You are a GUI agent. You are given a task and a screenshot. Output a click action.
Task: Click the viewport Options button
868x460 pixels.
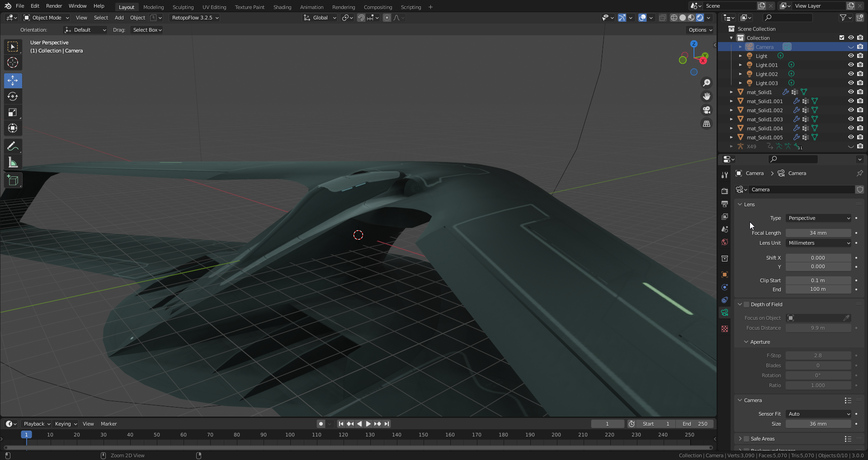click(x=700, y=30)
